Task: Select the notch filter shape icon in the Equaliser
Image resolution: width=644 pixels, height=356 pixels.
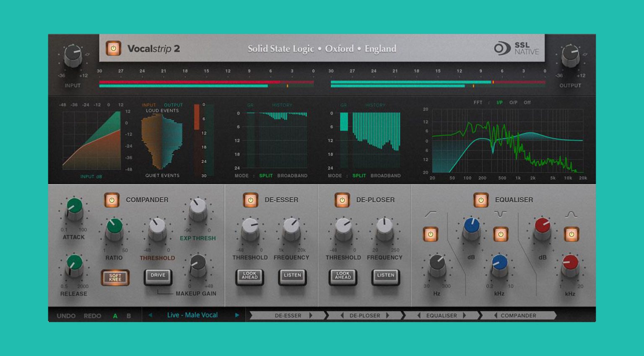Action: 501,213
